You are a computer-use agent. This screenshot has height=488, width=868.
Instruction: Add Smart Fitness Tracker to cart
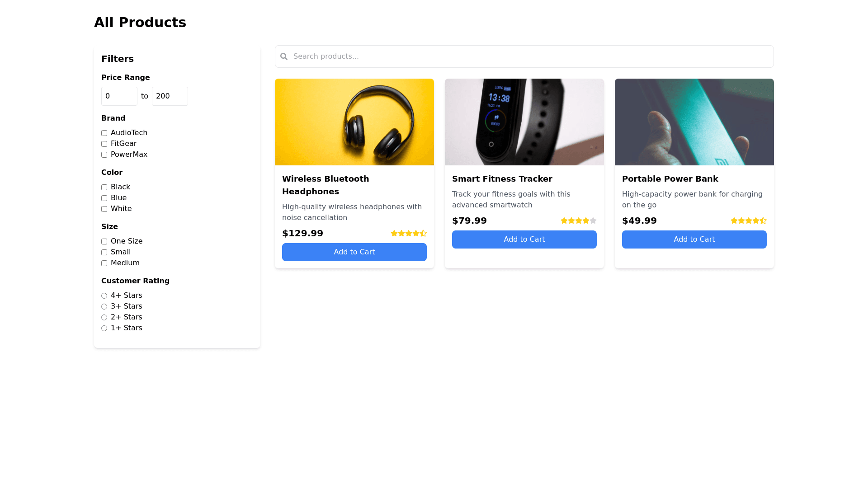(524, 239)
